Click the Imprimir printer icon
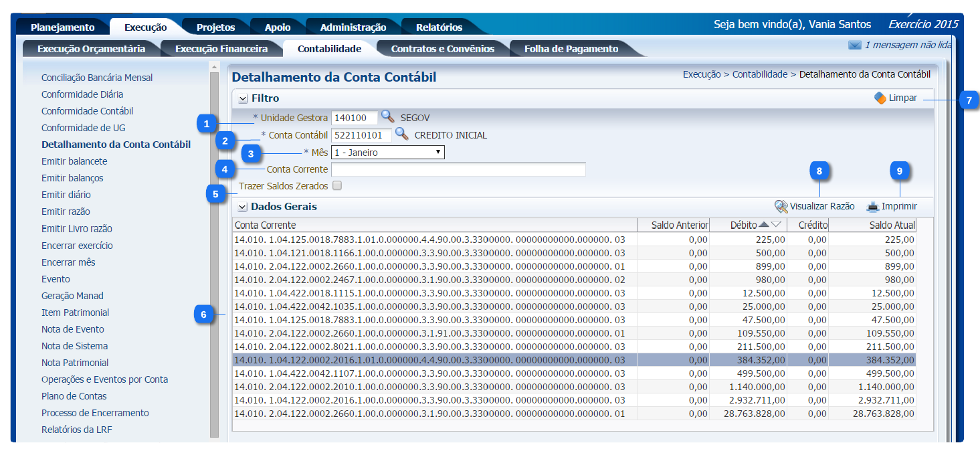This screenshot has height=449, width=980. coord(872,207)
